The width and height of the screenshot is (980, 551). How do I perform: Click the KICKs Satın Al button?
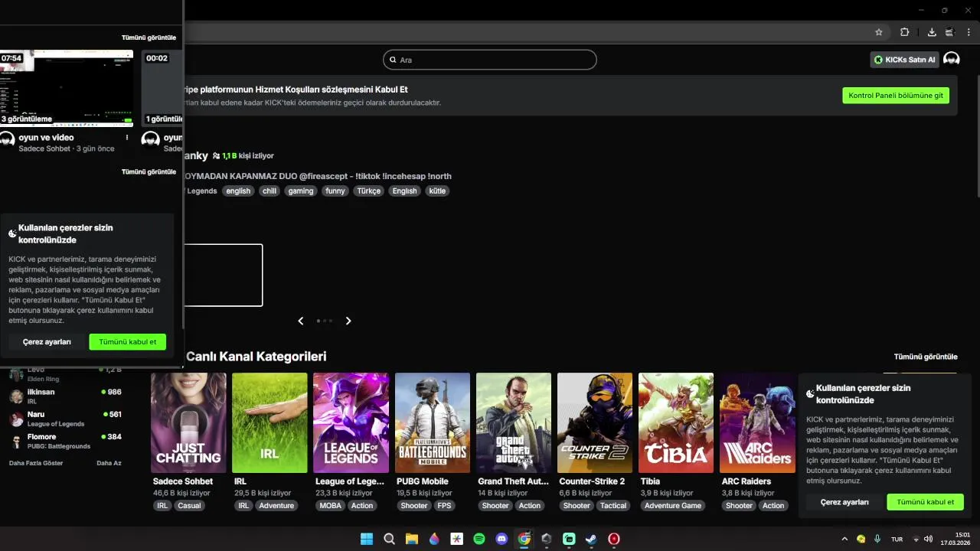coord(904,60)
